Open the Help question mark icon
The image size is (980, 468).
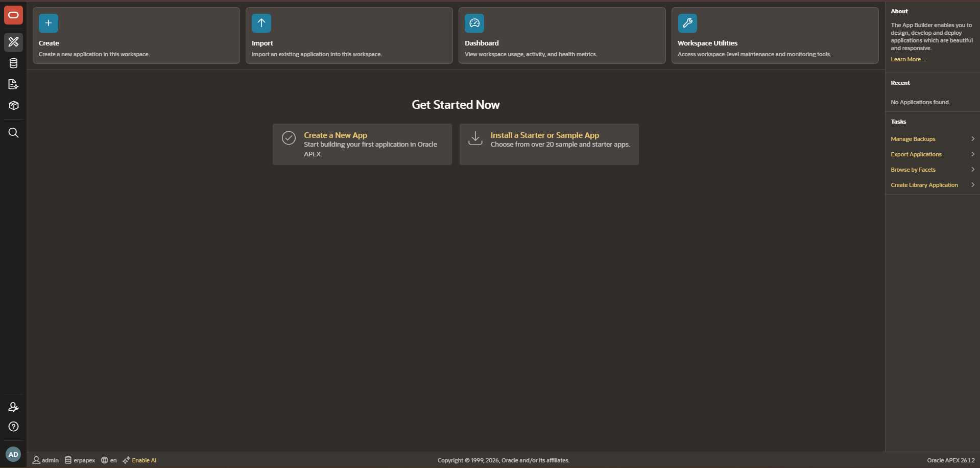point(13,427)
